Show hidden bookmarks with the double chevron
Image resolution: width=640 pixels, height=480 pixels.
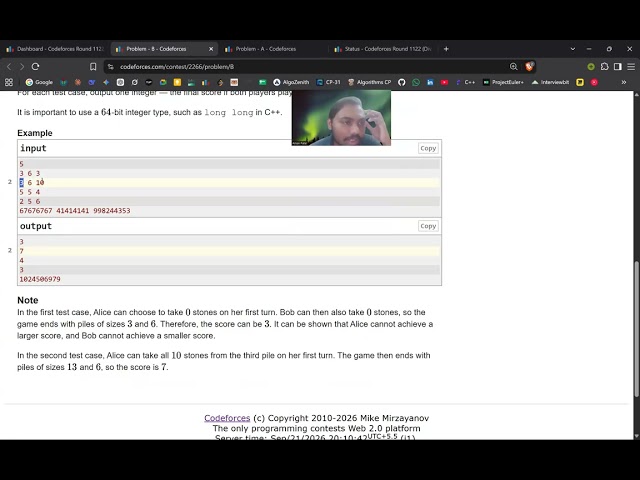[x=624, y=82]
